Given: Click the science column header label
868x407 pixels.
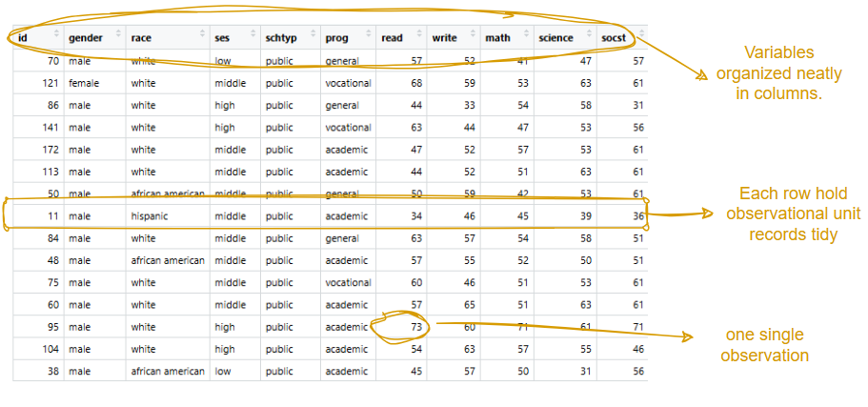Looking at the screenshot, I should (555, 38).
